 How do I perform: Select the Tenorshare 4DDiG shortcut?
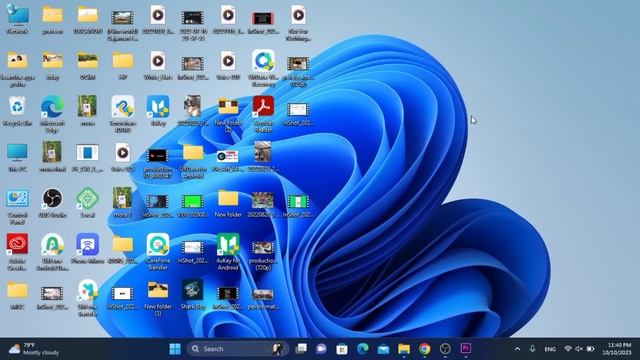pos(123,113)
